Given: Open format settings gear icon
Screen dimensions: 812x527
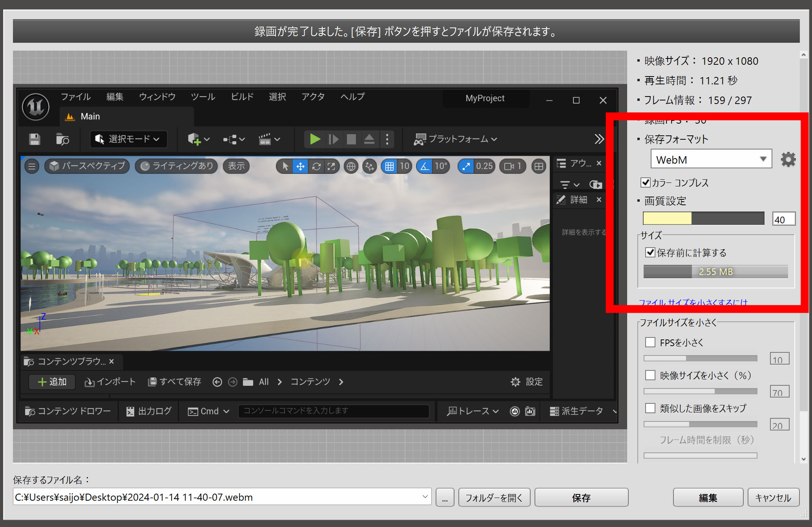Looking at the screenshot, I should pyautogui.click(x=788, y=159).
